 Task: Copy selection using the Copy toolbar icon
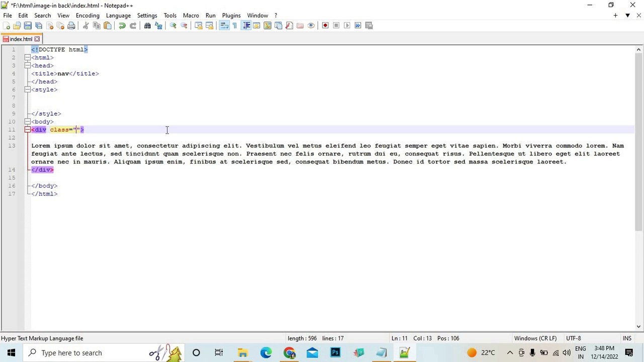point(97,26)
